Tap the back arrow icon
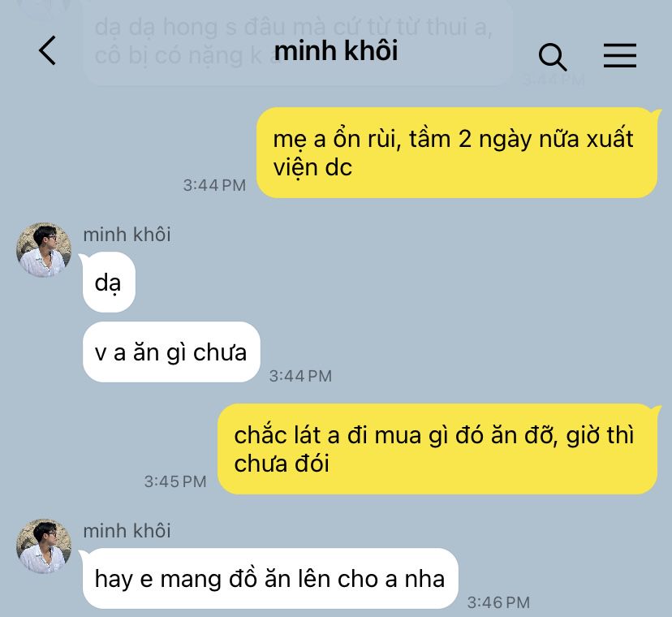Viewport: 672px width, 617px height. (47, 50)
